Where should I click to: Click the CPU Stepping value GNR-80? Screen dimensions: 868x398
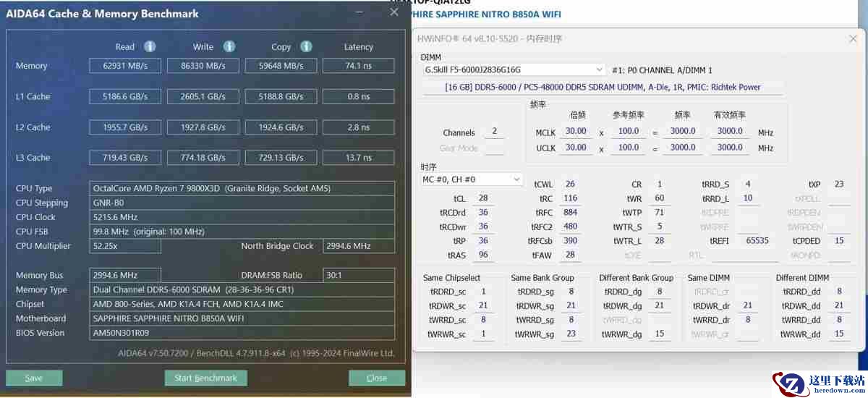tap(243, 203)
